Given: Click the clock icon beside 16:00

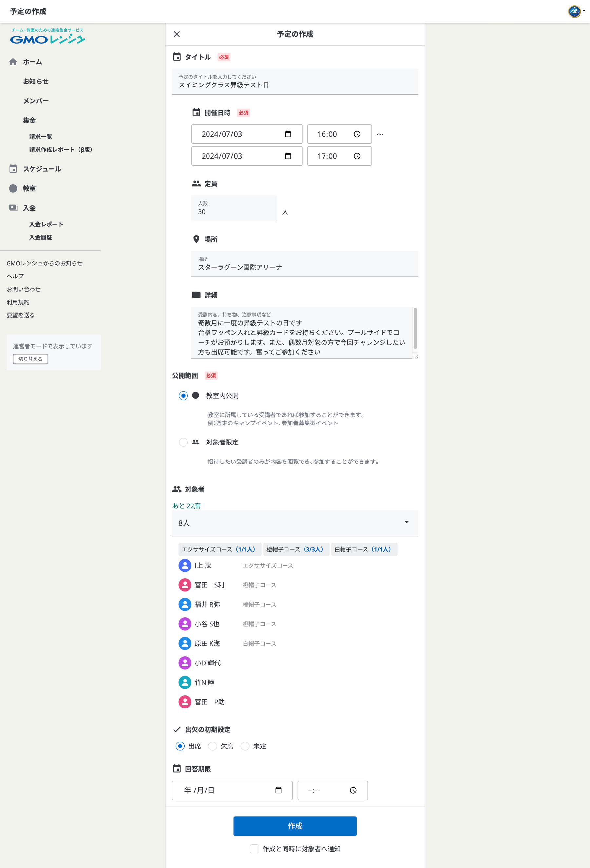Looking at the screenshot, I should (x=357, y=134).
